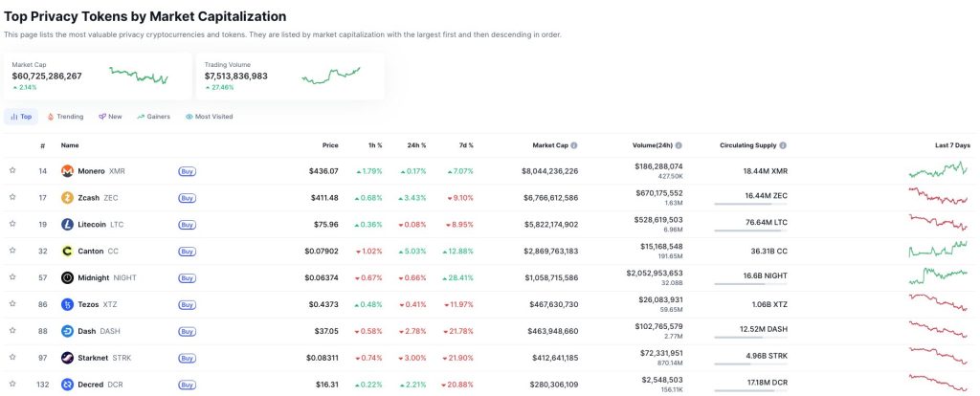Image resolution: width=980 pixels, height=396 pixels.
Task: Sort table by 24h % column
Action: click(416, 145)
